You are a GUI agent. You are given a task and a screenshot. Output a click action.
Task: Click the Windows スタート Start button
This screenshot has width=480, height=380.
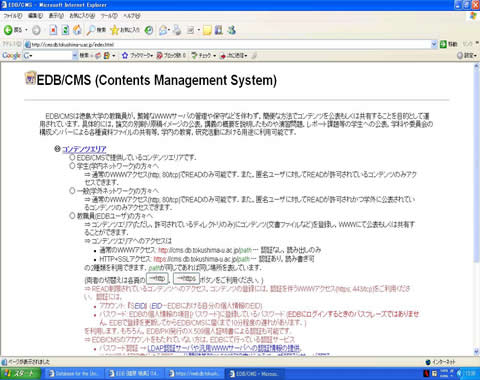tap(20, 374)
